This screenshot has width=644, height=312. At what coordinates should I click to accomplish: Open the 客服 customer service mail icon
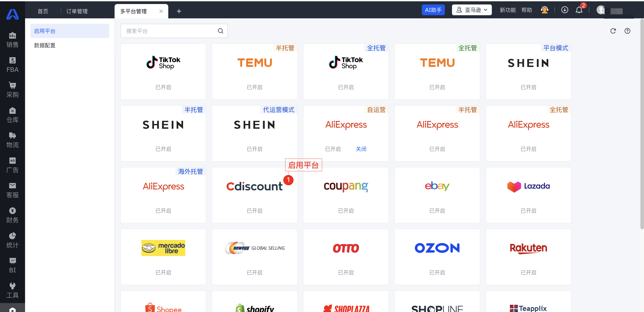click(12, 190)
